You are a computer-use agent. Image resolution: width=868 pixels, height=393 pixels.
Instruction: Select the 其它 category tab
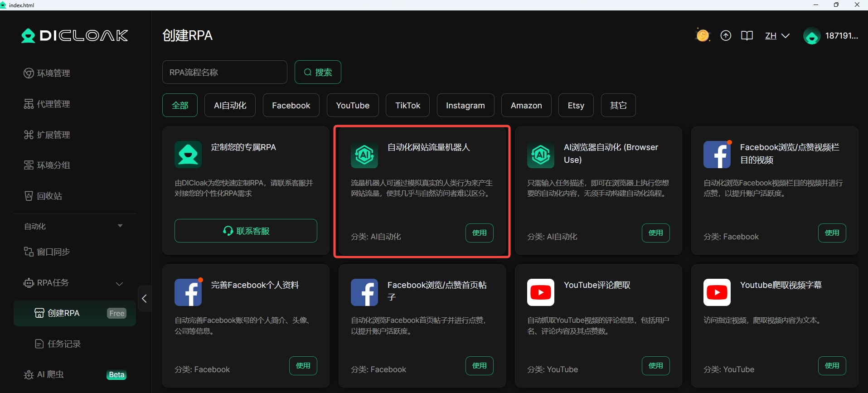click(618, 105)
